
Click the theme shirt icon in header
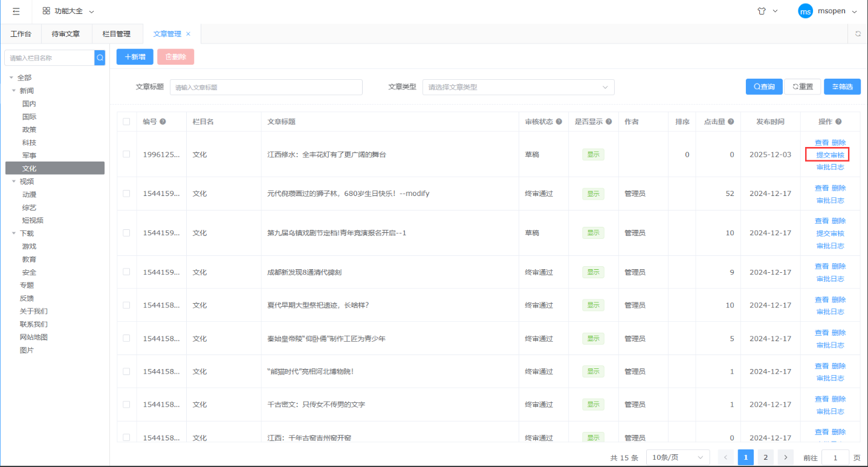click(x=762, y=11)
